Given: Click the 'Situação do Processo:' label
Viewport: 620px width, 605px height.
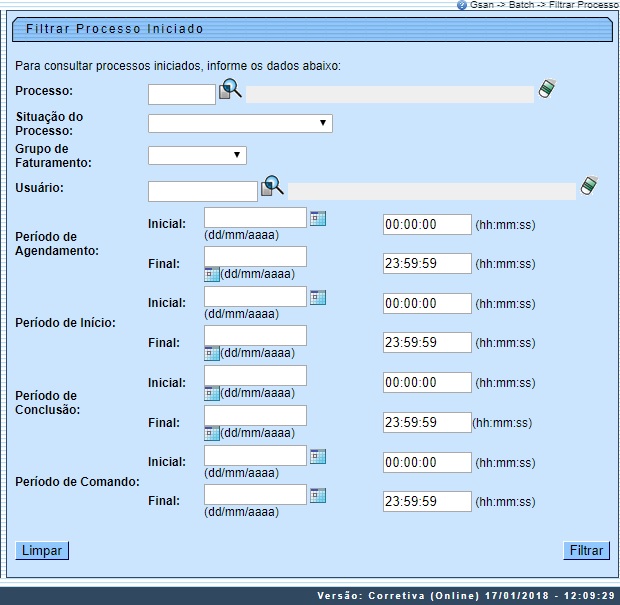Looking at the screenshot, I should pyautogui.click(x=49, y=123).
